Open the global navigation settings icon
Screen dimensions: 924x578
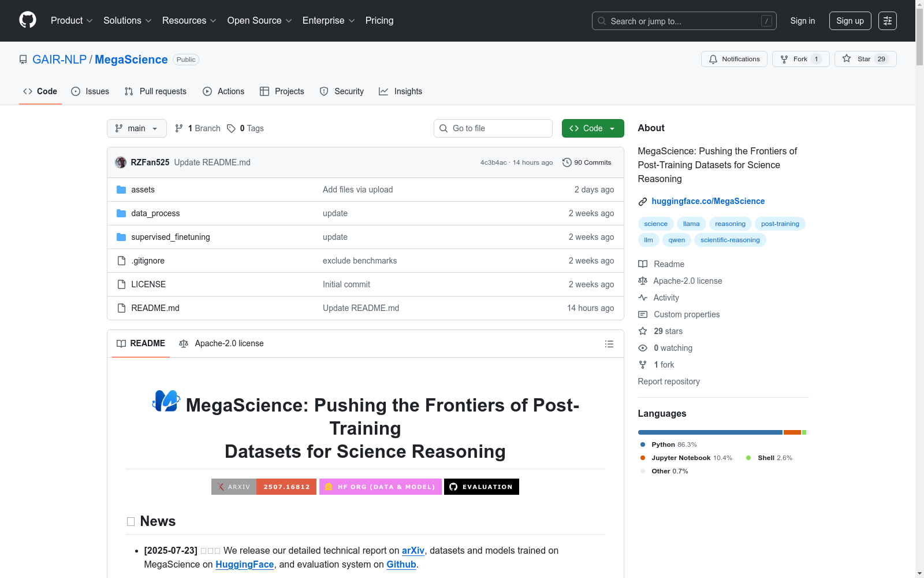[x=888, y=21]
